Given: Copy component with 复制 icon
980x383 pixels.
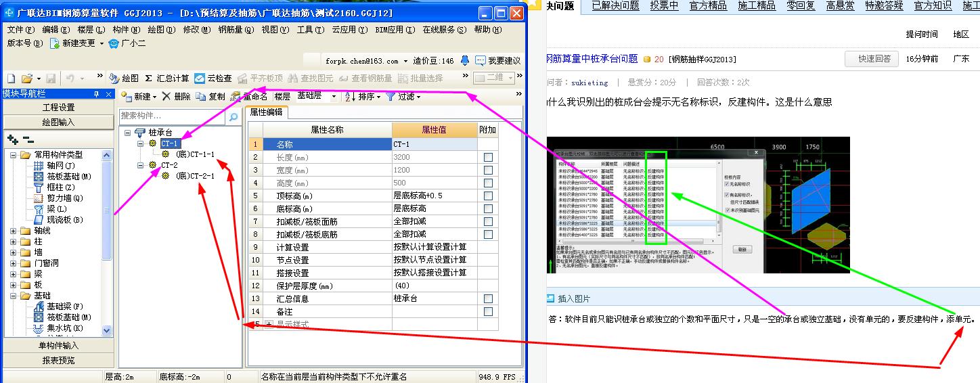Looking at the screenshot, I should 201,97.
